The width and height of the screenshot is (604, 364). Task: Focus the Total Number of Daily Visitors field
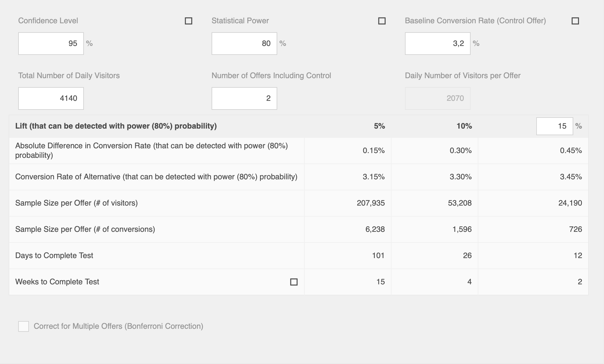click(x=51, y=98)
